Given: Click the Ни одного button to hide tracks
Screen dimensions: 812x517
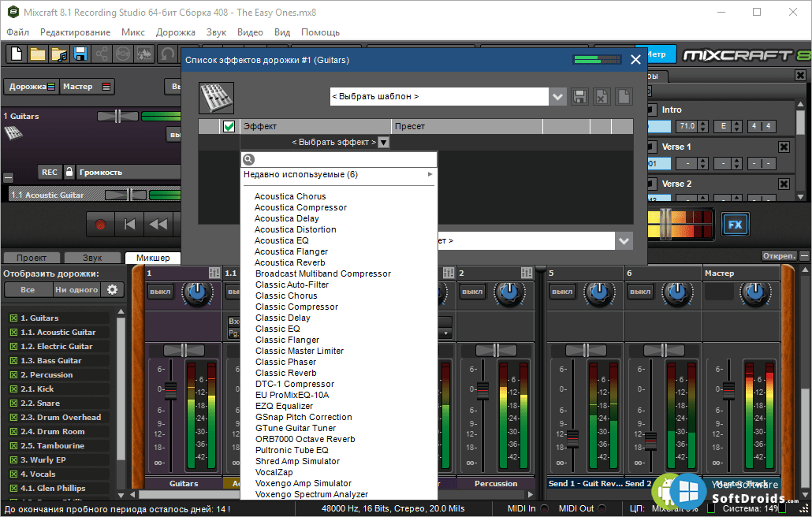Looking at the screenshot, I should (76, 290).
